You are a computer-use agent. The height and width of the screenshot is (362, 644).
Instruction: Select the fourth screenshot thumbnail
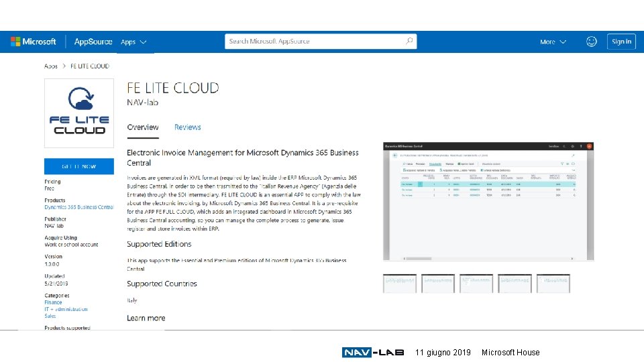(x=515, y=283)
